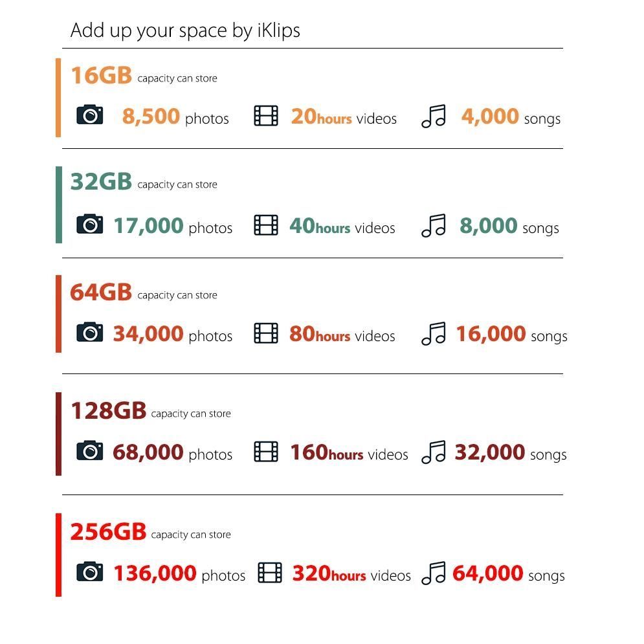The image size is (644, 644).
Task: Click the 32GB capacity heading
Action: pos(101,181)
